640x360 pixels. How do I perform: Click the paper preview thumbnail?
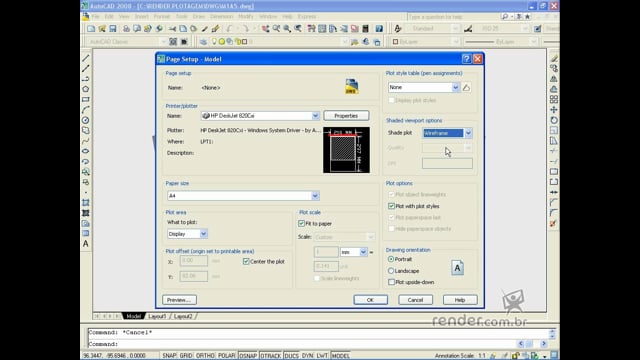pos(347,150)
